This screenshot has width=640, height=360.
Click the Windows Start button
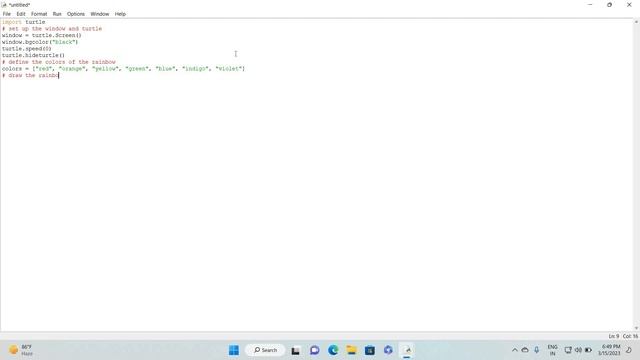(x=234, y=350)
